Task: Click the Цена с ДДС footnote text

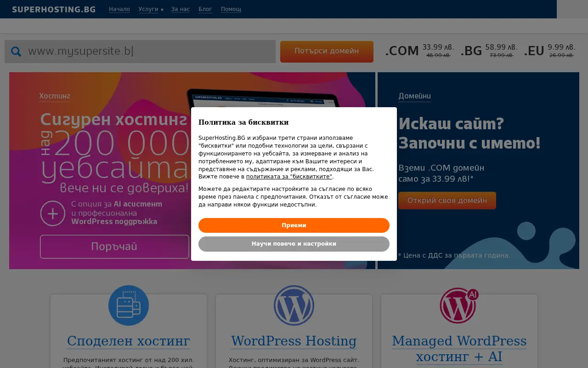Action: pyautogui.click(x=454, y=255)
